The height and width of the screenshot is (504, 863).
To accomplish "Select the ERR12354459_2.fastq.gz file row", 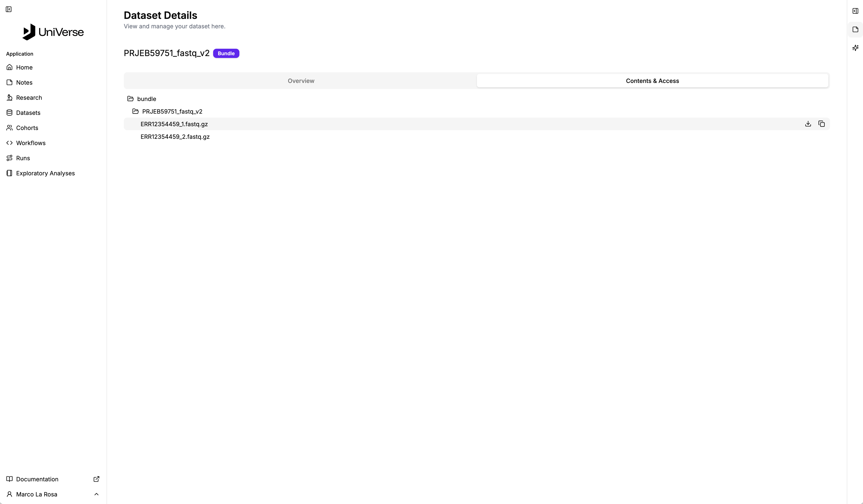I will pyautogui.click(x=175, y=136).
